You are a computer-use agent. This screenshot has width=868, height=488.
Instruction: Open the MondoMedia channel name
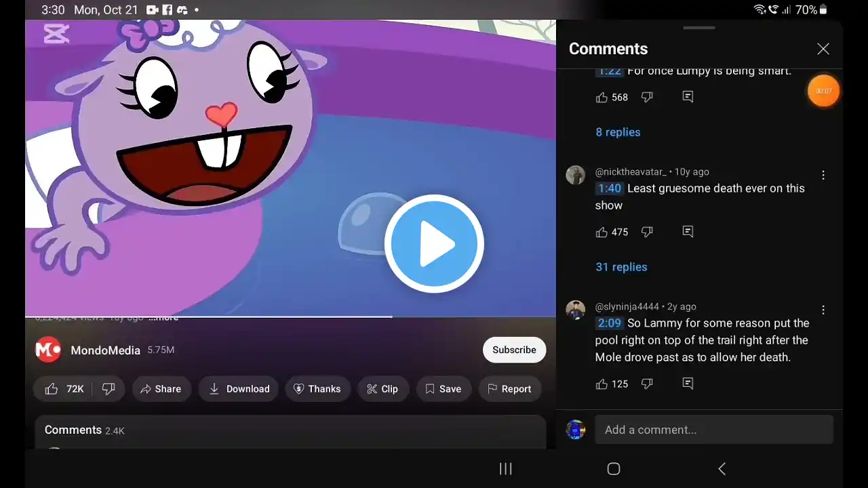point(106,350)
